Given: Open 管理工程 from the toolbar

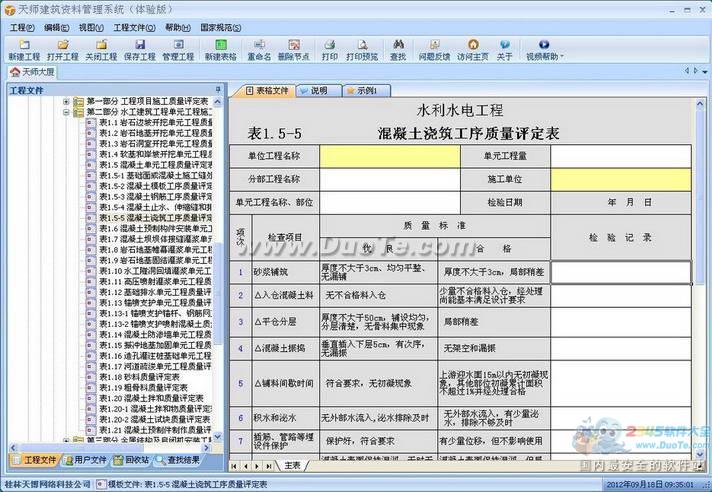Looking at the screenshot, I should [178, 50].
